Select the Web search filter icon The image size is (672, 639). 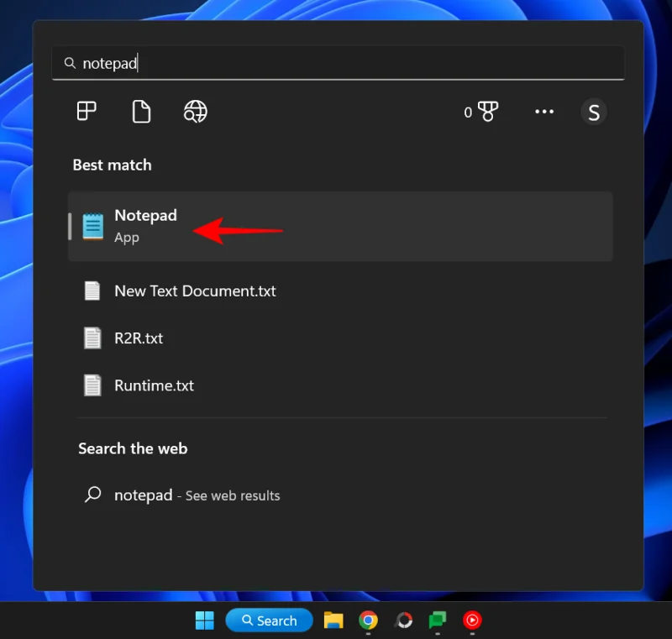(194, 111)
